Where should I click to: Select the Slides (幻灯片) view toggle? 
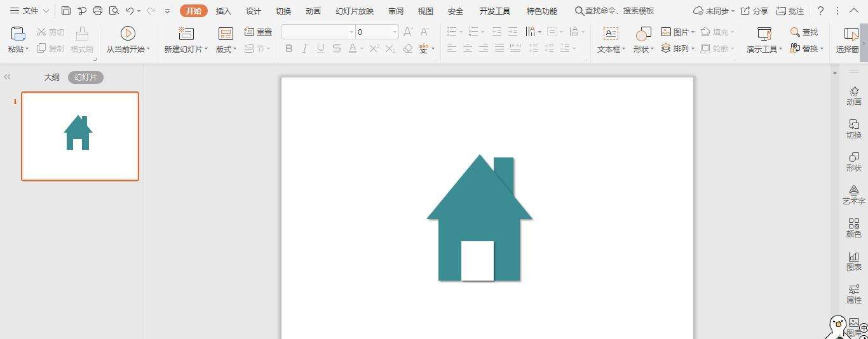click(x=86, y=77)
